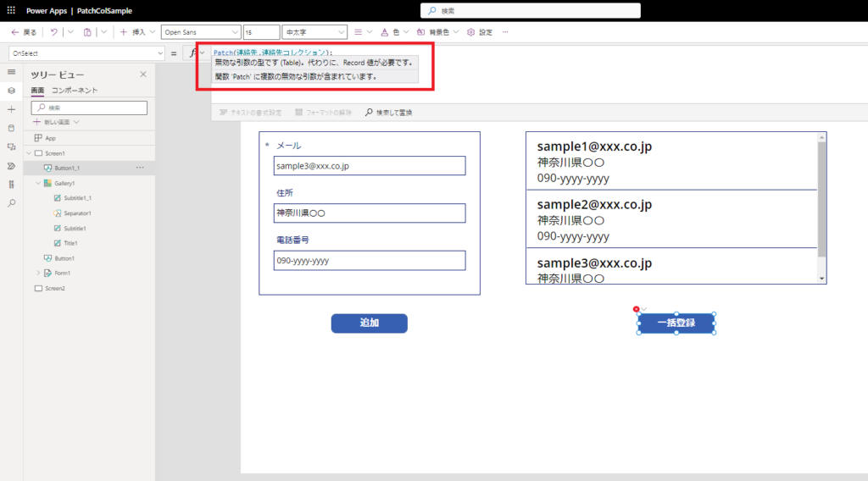
Task: Open the more options ellipsis in toolbar
Action: [x=505, y=32]
